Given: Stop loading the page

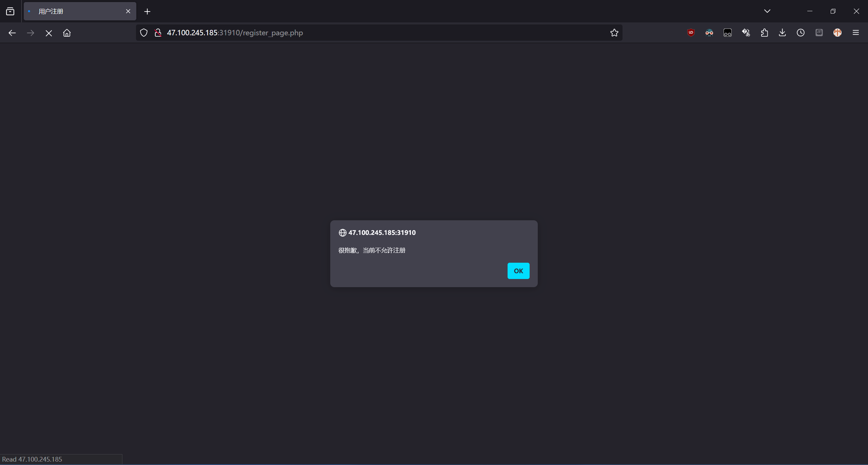Looking at the screenshot, I should [48, 33].
